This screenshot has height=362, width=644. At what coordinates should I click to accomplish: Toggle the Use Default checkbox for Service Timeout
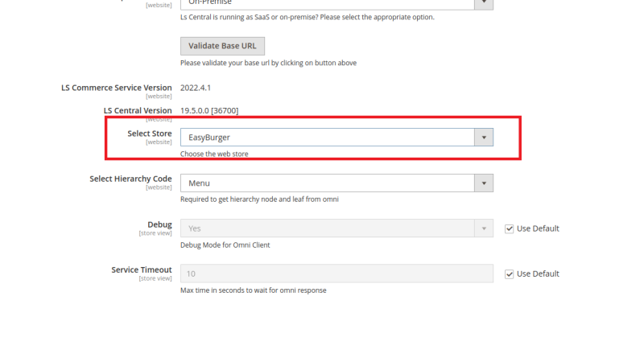509,274
